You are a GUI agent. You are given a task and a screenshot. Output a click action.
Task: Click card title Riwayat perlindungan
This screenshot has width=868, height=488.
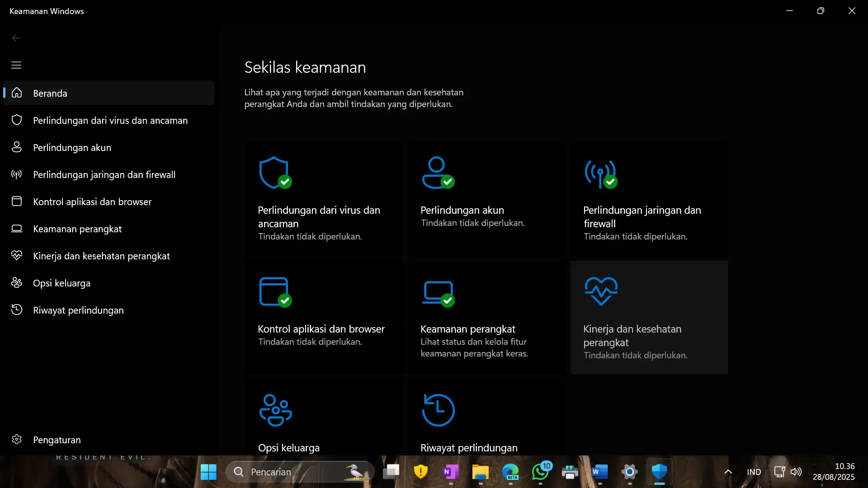click(x=469, y=448)
